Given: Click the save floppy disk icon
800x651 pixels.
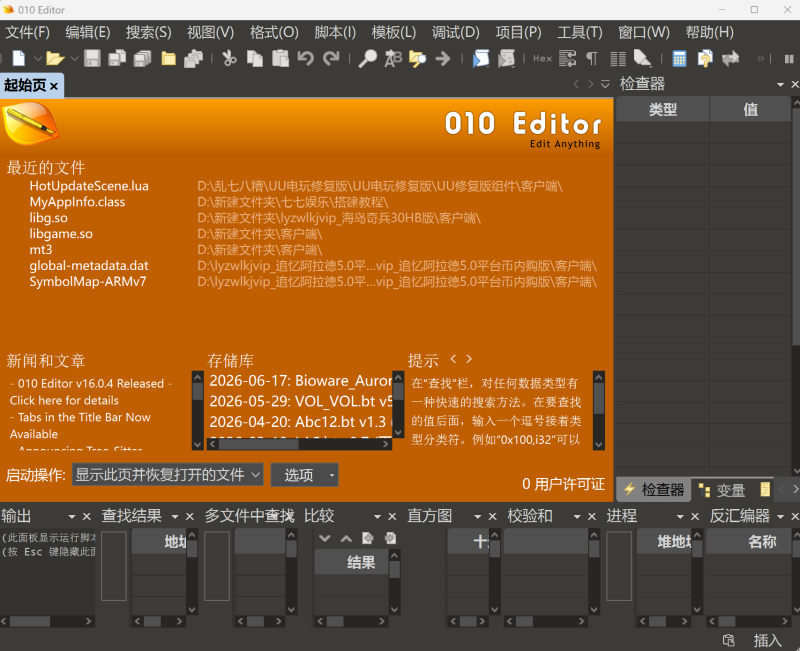Looking at the screenshot, I should point(92,58).
